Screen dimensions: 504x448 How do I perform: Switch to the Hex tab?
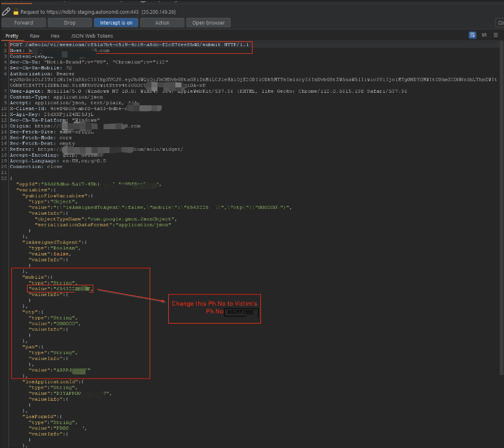(x=55, y=36)
